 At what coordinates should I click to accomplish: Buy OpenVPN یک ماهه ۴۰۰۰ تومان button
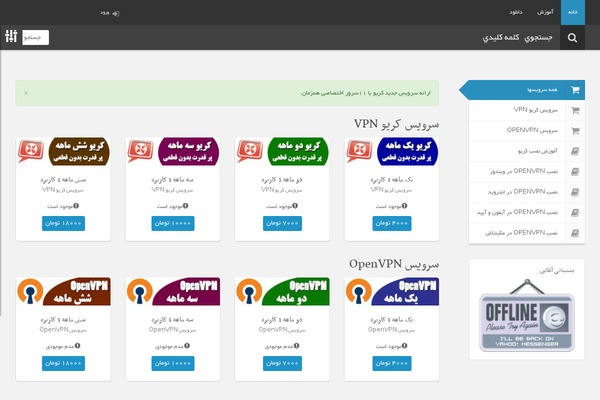(x=392, y=364)
